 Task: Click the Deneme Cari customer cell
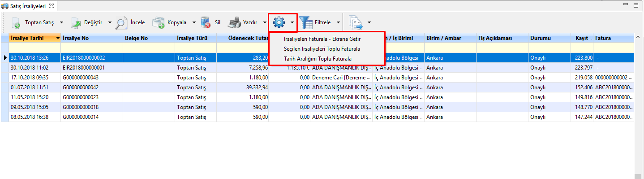pyautogui.click(x=341, y=78)
